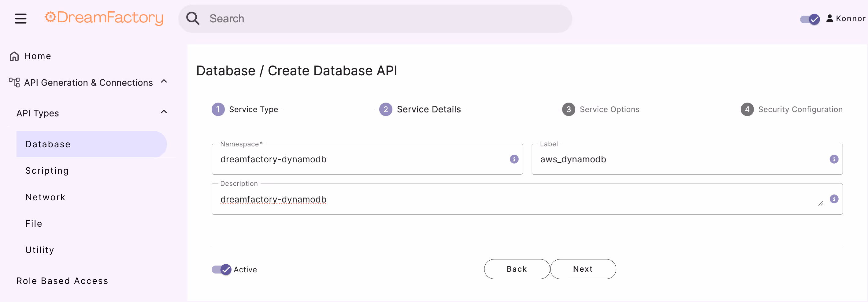Select Database in the sidebar
The width and height of the screenshot is (868, 302).
tap(92, 144)
